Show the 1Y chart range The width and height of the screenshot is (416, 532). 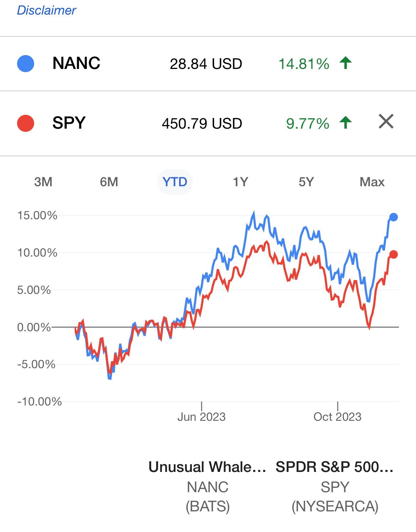point(240,182)
